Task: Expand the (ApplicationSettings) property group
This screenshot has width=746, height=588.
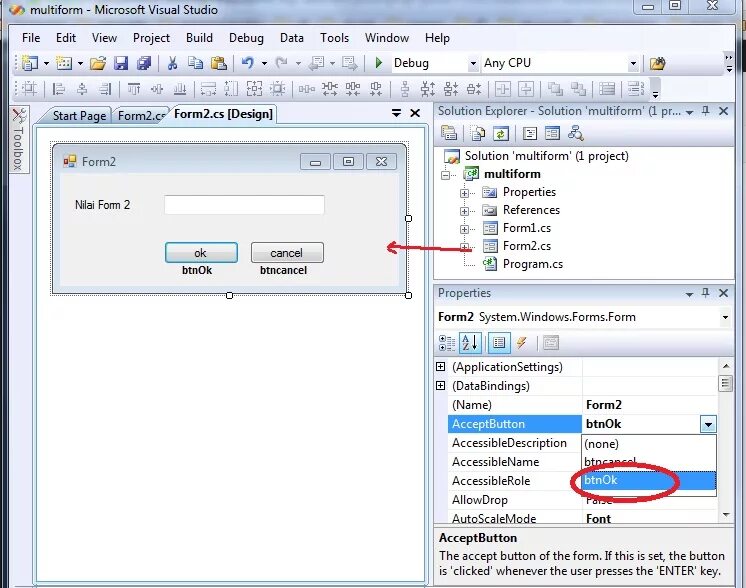Action: click(x=441, y=366)
